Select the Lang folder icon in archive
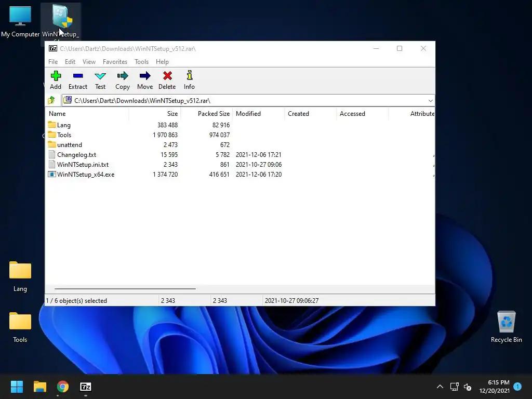Screen dimensions: 532x399 point(52,125)
